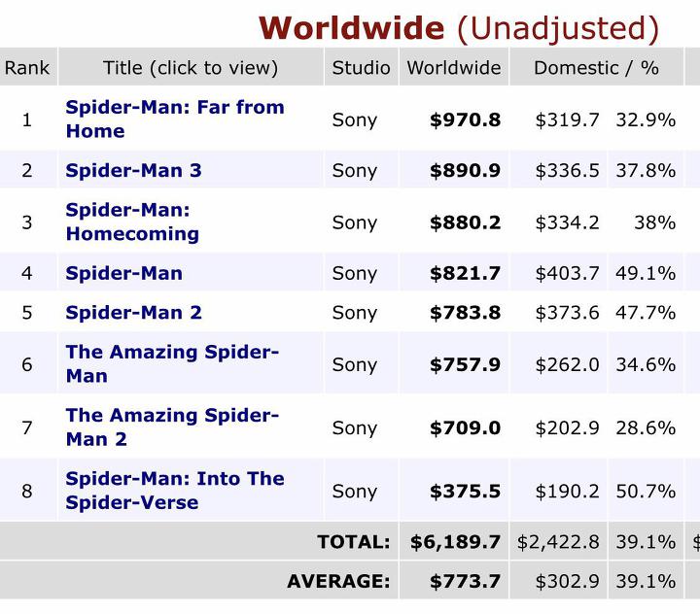Sort by Domestic / % column header
Viewport: 700px width, 614px height.
pyautogui.click(x=596, y=67)
